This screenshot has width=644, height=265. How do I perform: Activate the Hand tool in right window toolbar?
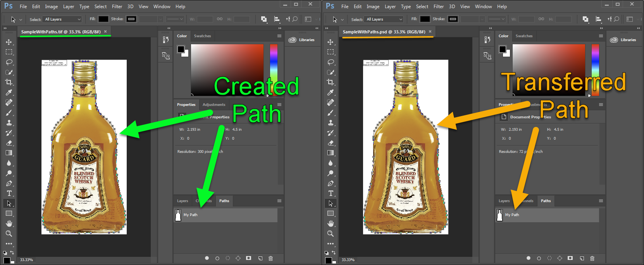pyautogui.click(x=331, y=223)
